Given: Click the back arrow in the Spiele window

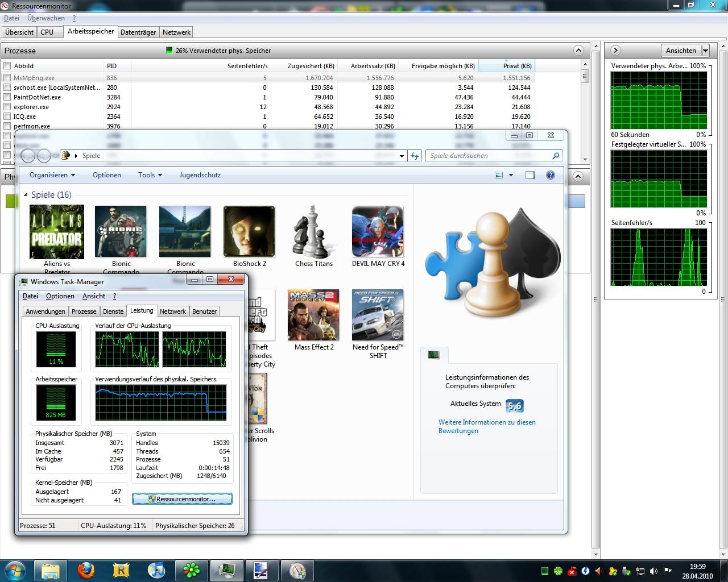Looking at the screenshot, I should point(28,156).
